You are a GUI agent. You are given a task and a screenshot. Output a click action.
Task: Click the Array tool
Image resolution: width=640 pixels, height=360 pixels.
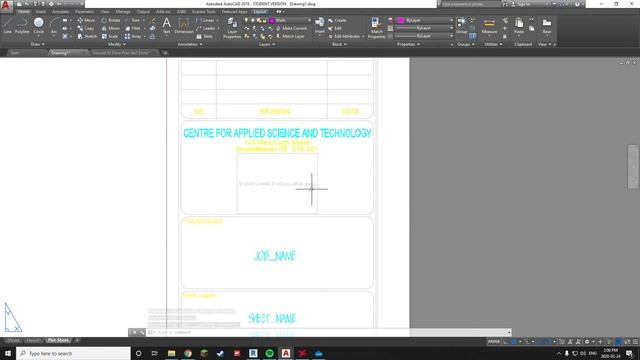click(133, 36)
